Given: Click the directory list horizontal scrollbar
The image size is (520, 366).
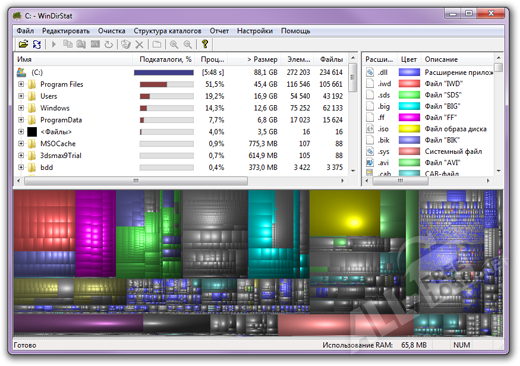Looking at the screenshot, I should click(x=180, y=181).
